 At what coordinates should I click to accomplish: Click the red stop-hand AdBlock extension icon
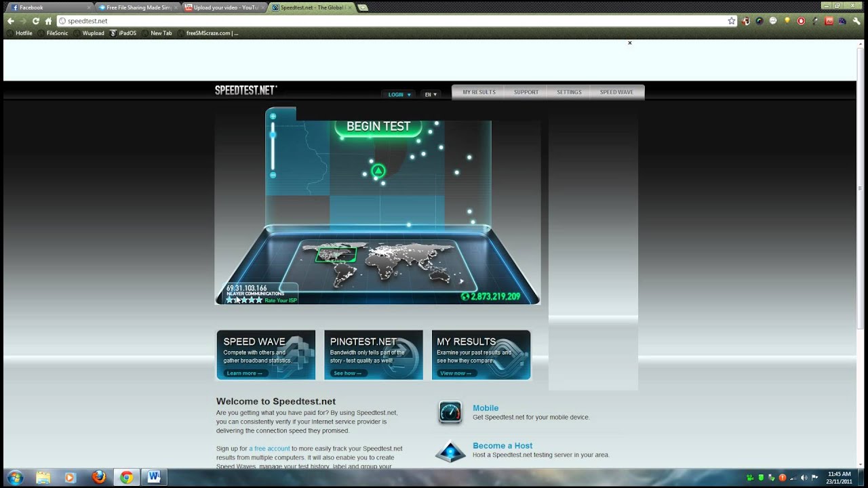pyautogui.click(x=801, y=21)
